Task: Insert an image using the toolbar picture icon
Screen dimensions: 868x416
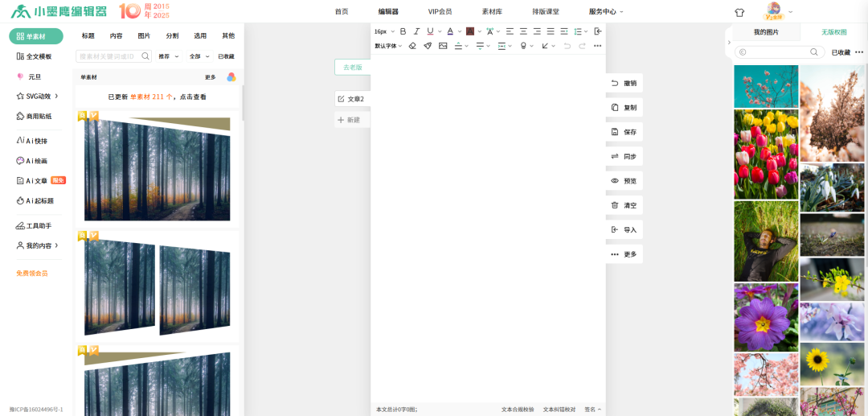Action: [443, 46]
